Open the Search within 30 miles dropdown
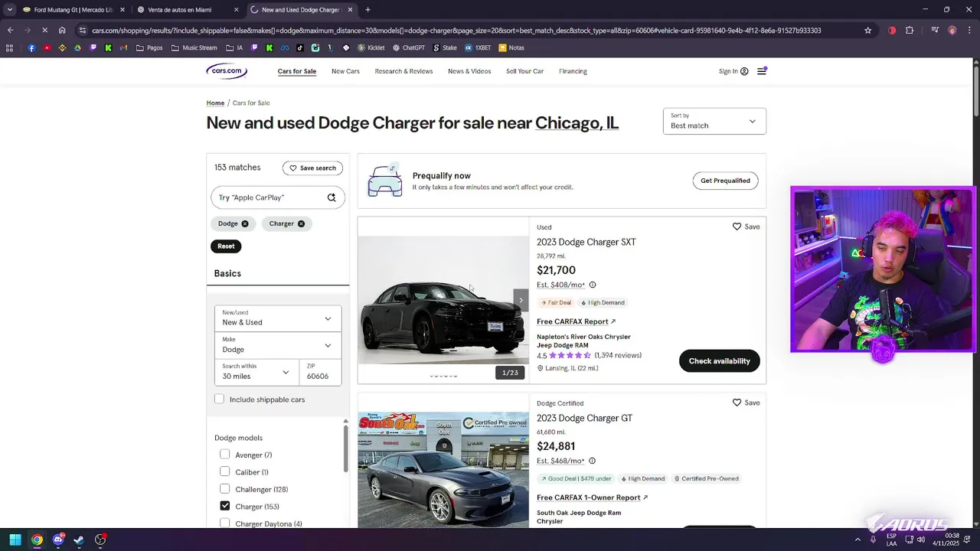980x551 pixels. (x=256, y=372)
